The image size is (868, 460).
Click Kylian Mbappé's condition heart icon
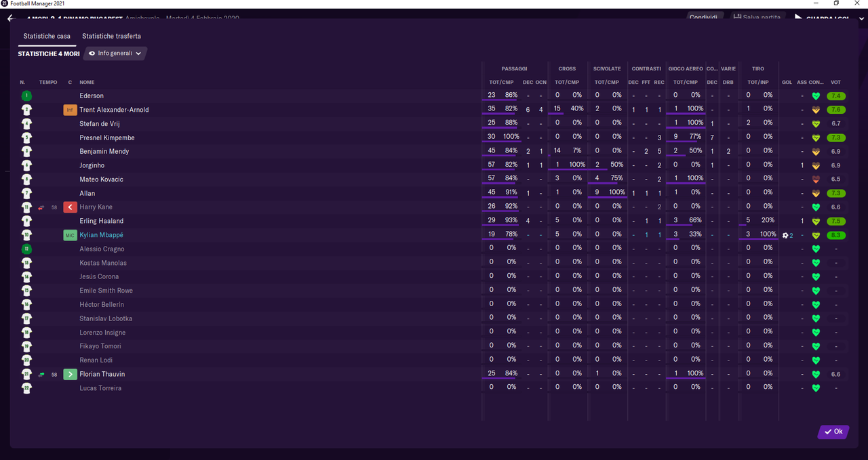[x=816, y=235]
